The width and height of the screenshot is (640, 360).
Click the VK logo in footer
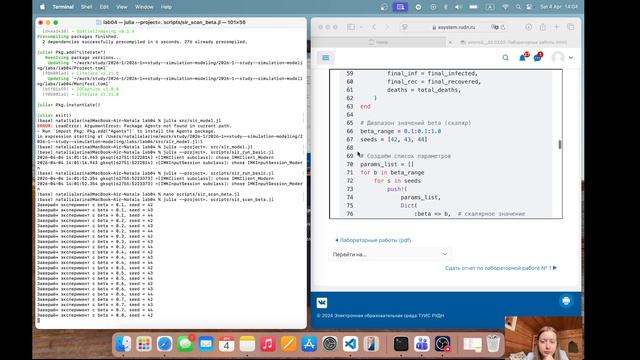pos(322,302)
